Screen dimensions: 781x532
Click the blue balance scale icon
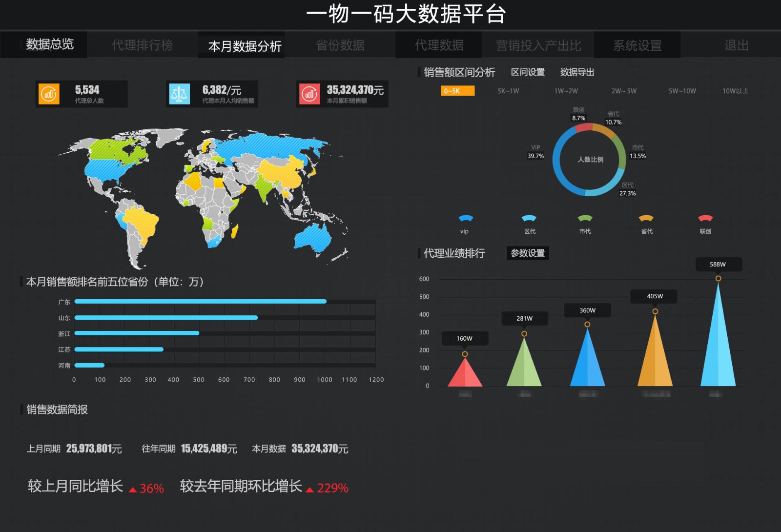pyautogui.click(x=179, y=94)
